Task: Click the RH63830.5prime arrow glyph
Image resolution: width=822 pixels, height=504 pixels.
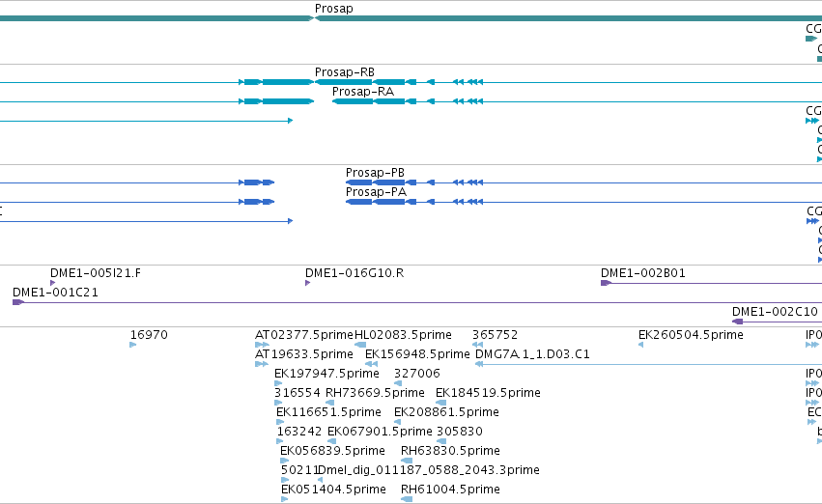Action: coord(407,462)
